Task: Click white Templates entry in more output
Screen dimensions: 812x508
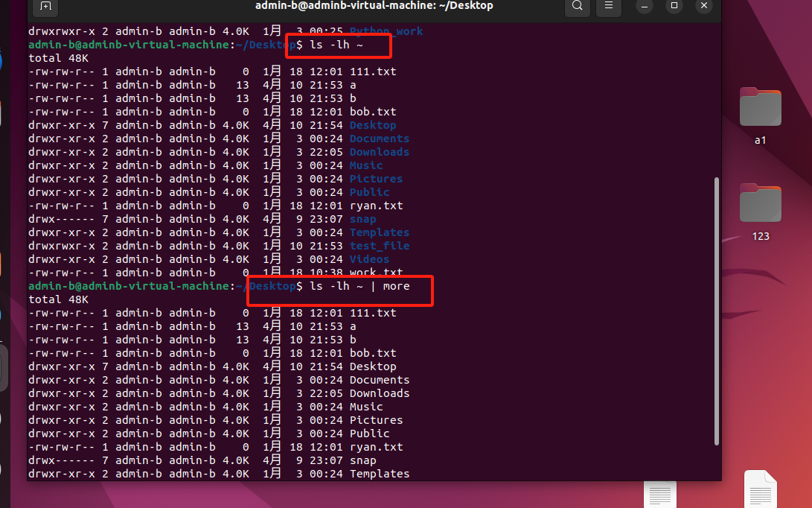Action: coord(379,474)
